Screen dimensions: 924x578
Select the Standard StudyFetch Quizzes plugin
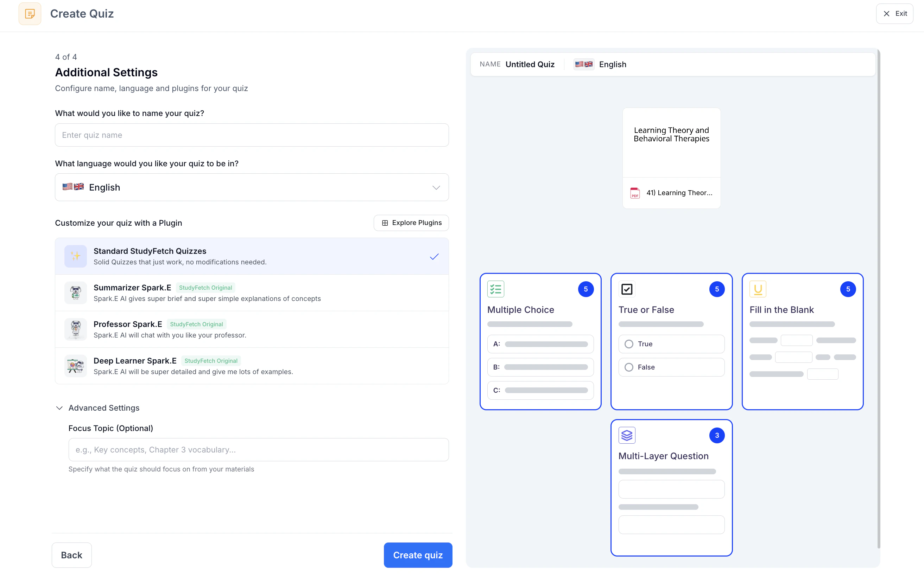(x=252, y=256)
